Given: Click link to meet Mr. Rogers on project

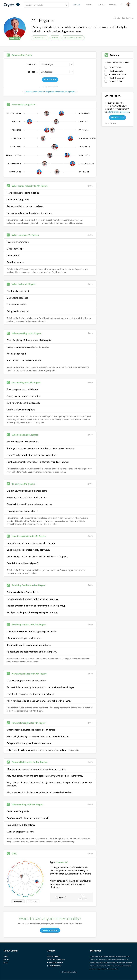Looking at the screenshot, I should pos(50,92).
